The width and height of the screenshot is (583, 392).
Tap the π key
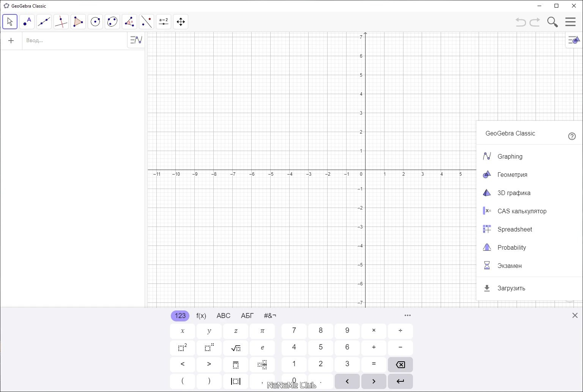(x=262, y=331)
